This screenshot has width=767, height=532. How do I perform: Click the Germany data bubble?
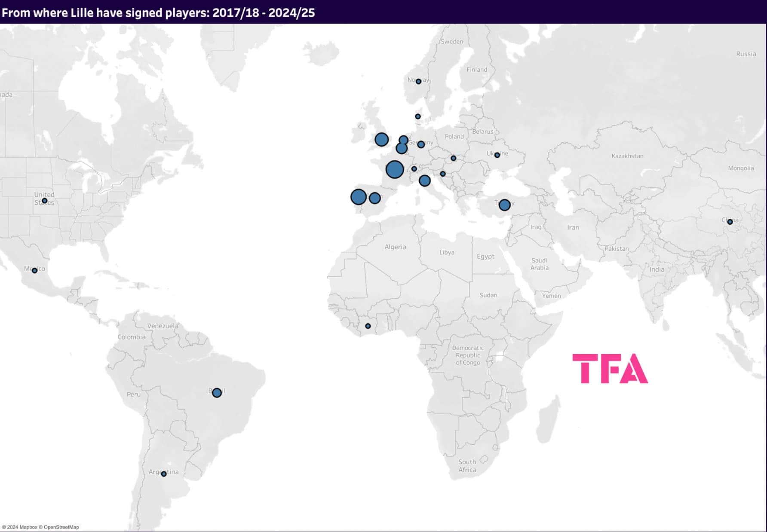pos(421,145)
